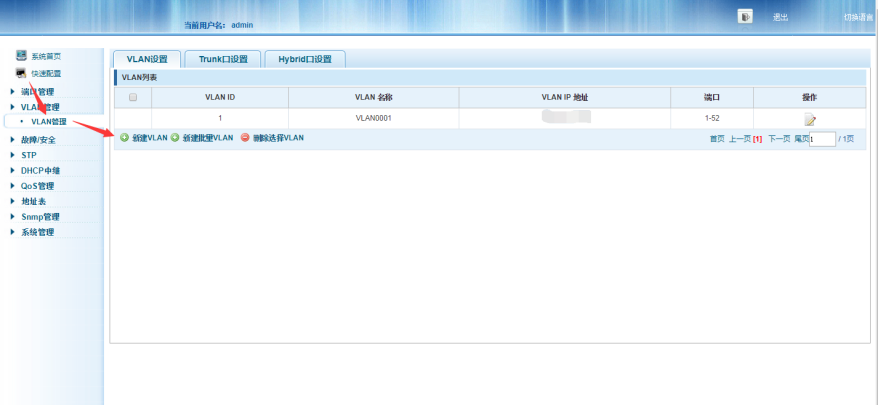
Task: Click the 操作 column header
Action: coord(809,98)
